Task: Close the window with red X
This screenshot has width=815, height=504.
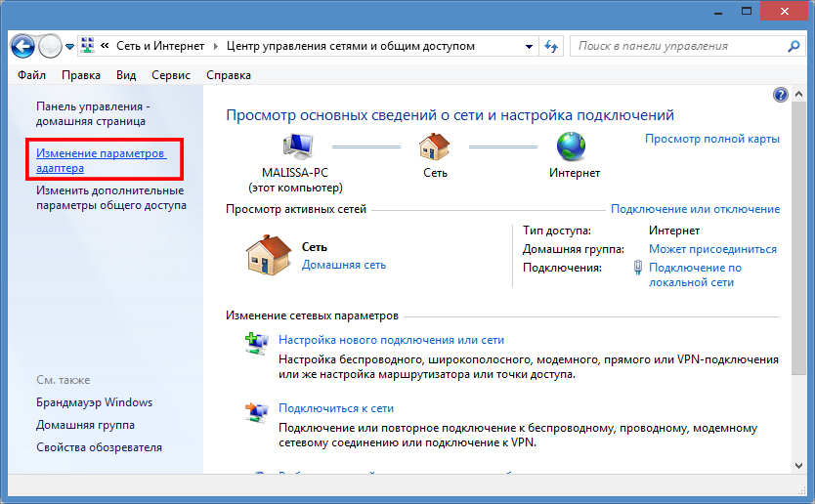Action: point(785,11)
